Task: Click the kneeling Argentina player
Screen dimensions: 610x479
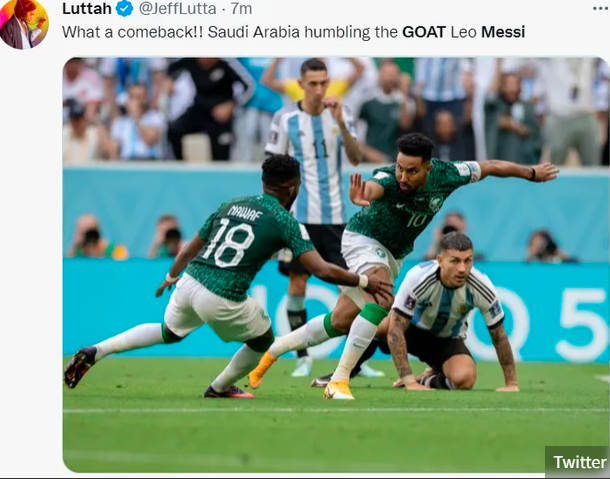Action: (443, 311)
